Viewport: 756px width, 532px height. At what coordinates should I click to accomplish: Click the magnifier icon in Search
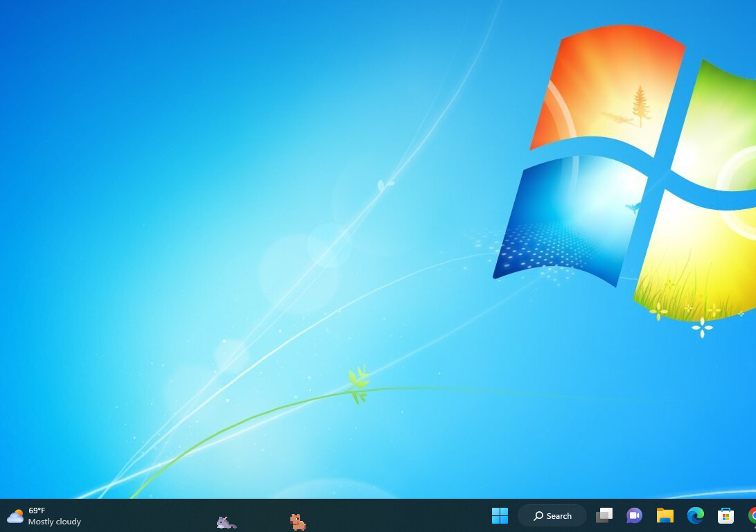538,516
